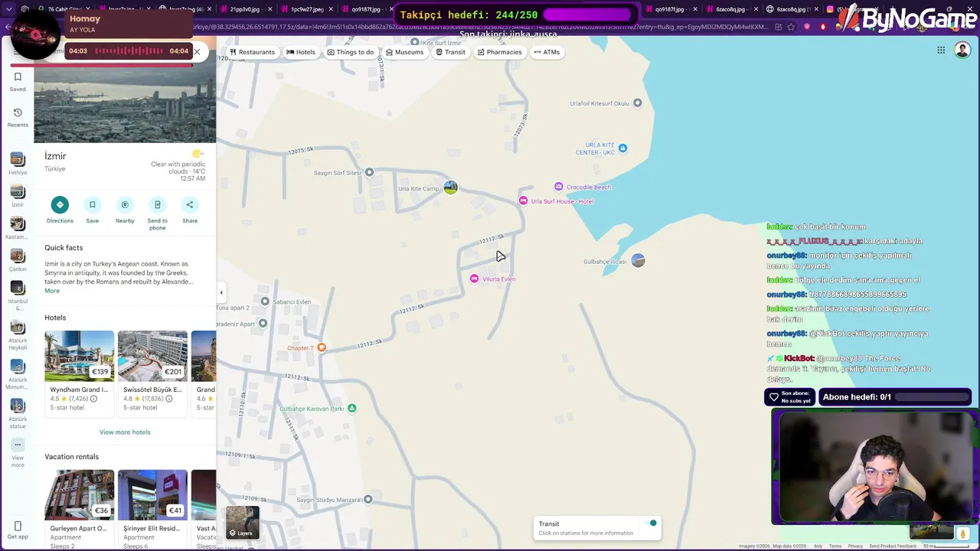Open the Privacy footer link
The image size is (980, 551).
[x=855, y=546]
